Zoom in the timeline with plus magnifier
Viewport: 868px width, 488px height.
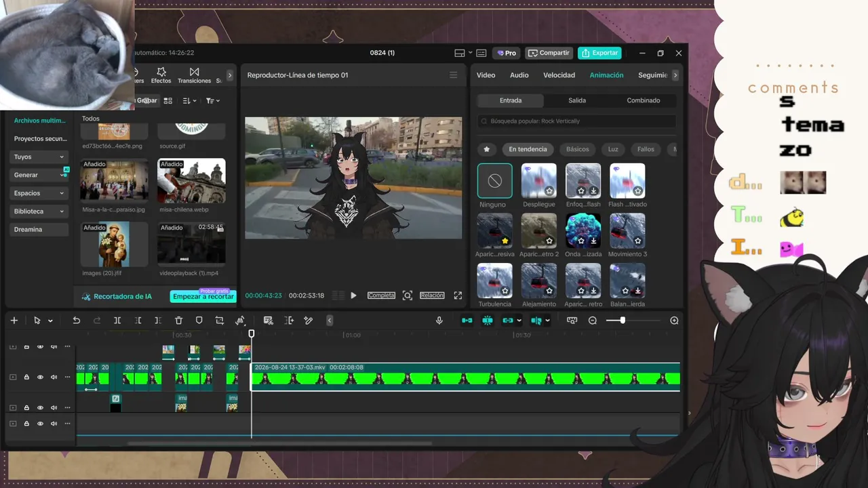point(674,321)
